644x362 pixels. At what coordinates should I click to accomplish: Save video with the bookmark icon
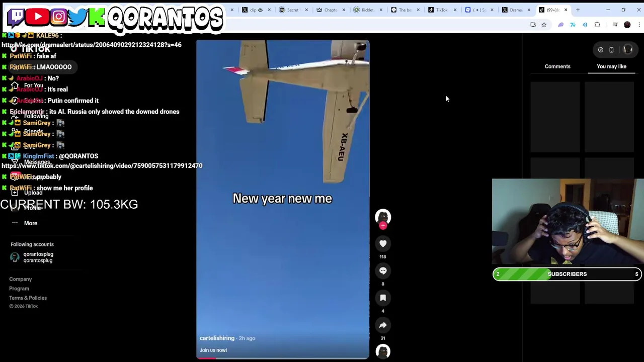tap(383, 298)
